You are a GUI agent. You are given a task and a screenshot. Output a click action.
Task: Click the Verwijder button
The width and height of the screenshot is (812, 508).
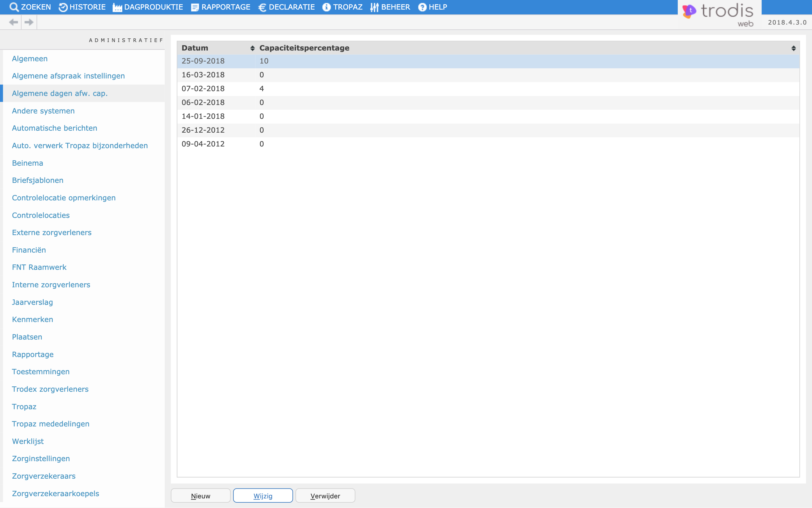tap(325, 496)
